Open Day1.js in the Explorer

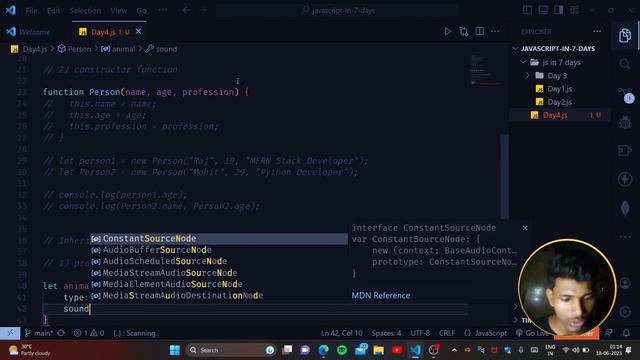coord(560,89)
